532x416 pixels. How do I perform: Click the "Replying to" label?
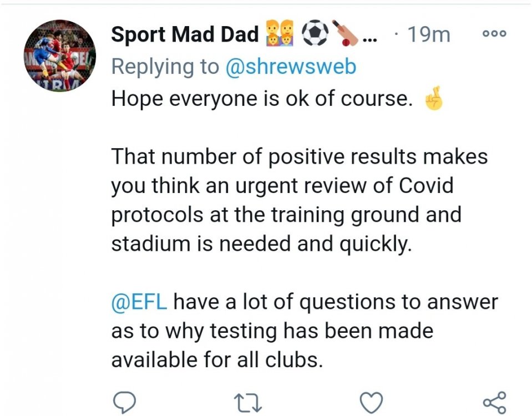[x=165, y=67]
